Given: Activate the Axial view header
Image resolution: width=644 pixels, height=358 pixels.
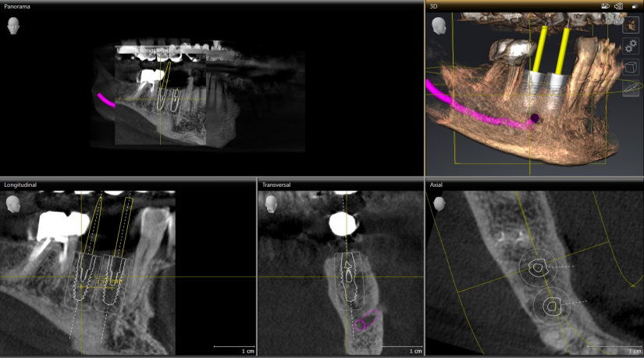Looking at the screenshot, I should click(535, 184).
